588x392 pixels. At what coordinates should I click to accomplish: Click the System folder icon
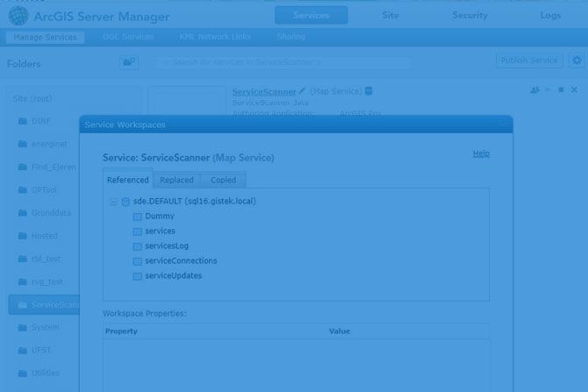point(23,327)
